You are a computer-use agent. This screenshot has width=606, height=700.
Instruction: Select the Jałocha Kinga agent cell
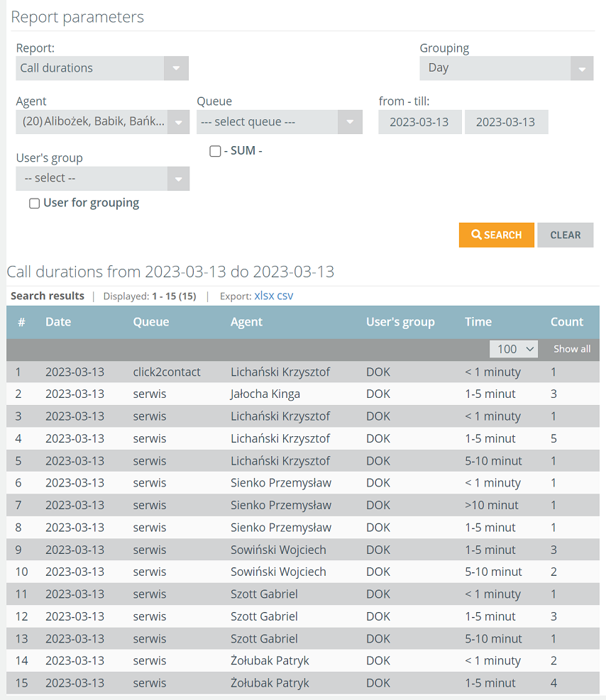pos(265,394)
